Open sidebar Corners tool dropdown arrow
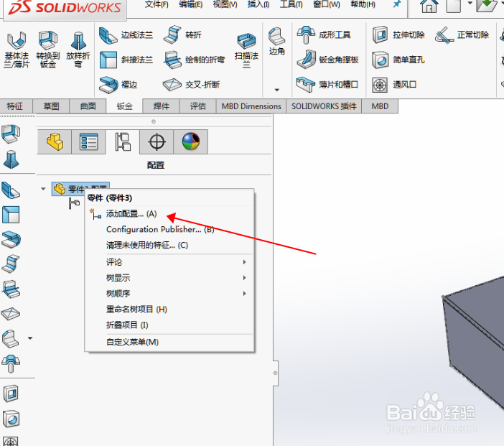504x446 pixels. click(x=30, y=338)
